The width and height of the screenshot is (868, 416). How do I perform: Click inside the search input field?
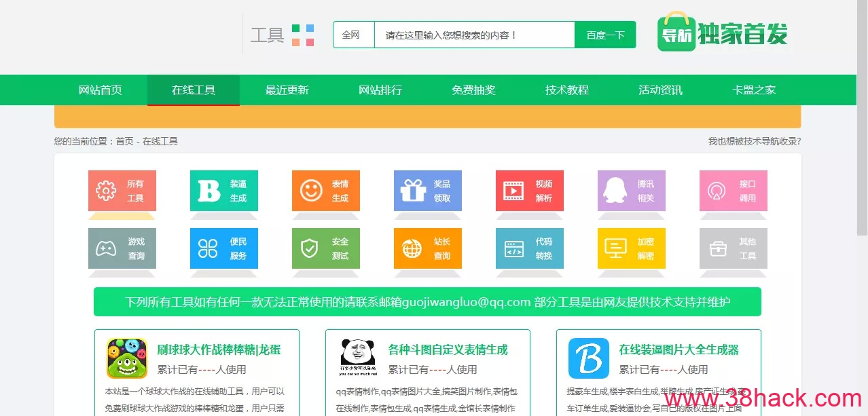475,34
